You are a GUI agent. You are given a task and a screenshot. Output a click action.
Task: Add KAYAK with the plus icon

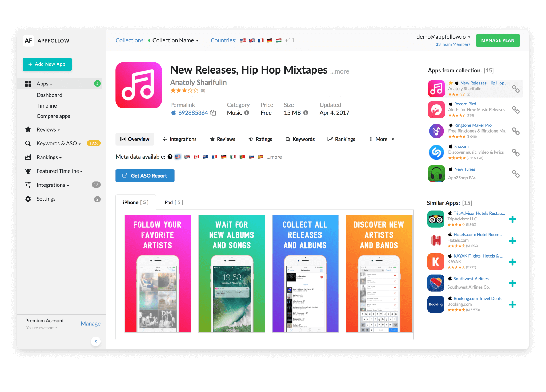pyautogui.click(x=512, y=262)
